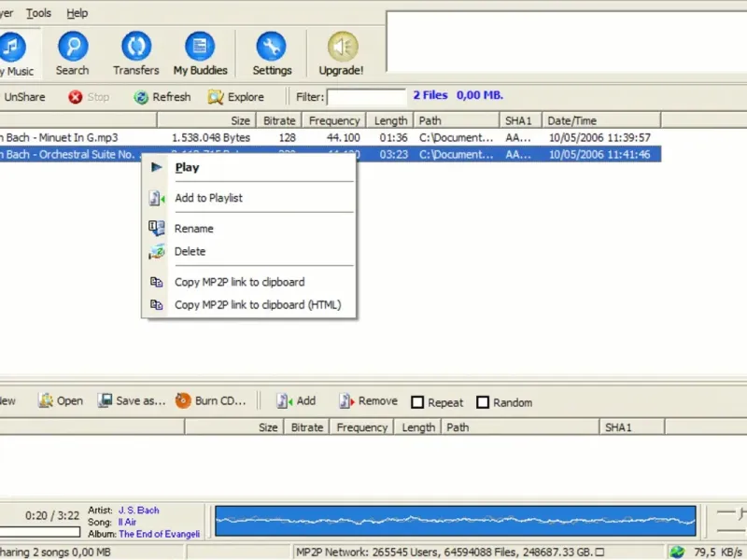Open the My Buddies icon

pos(200,47)
